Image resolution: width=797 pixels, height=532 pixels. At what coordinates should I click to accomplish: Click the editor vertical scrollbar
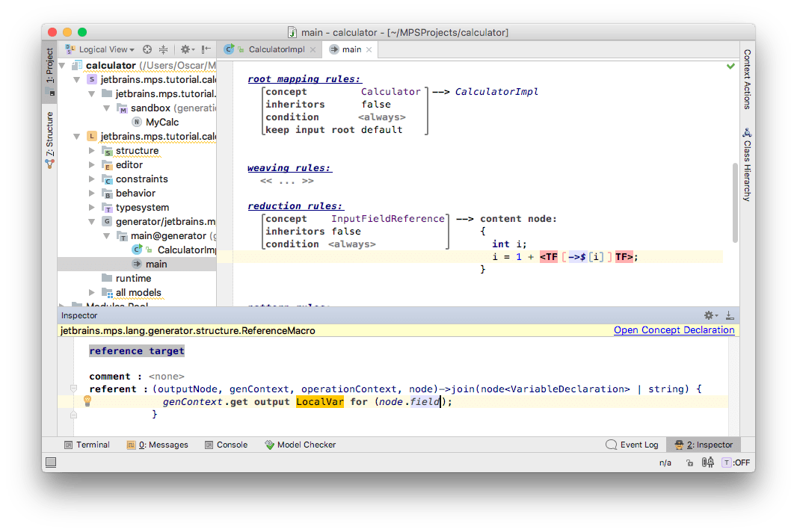pos(735,202)
